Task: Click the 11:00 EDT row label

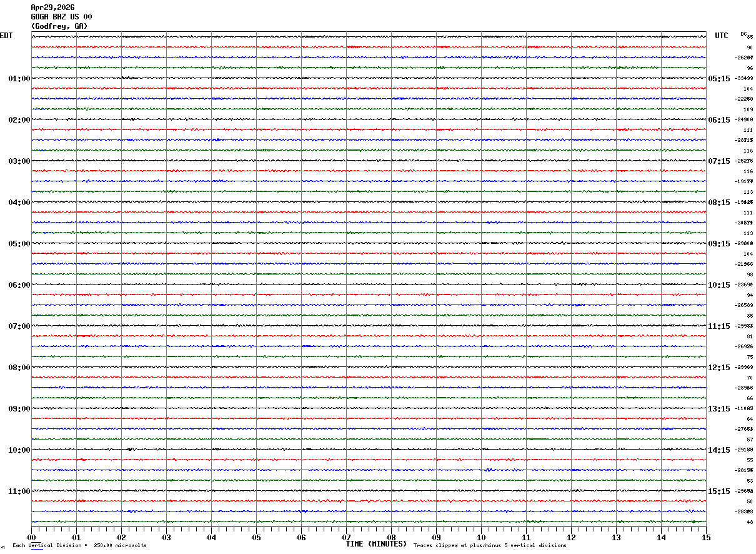Action: point(19,491)
